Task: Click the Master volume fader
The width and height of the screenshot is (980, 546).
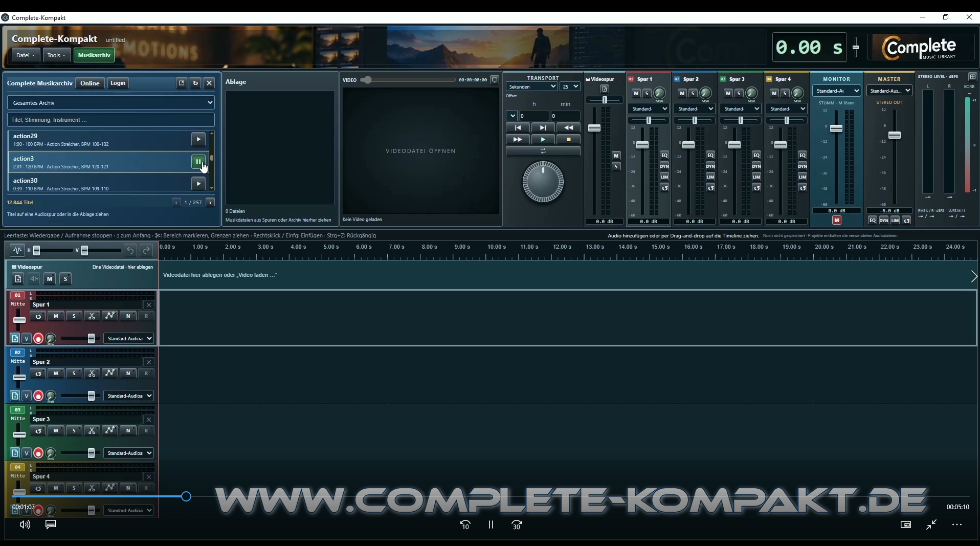Action: click(x=895, y=136)
